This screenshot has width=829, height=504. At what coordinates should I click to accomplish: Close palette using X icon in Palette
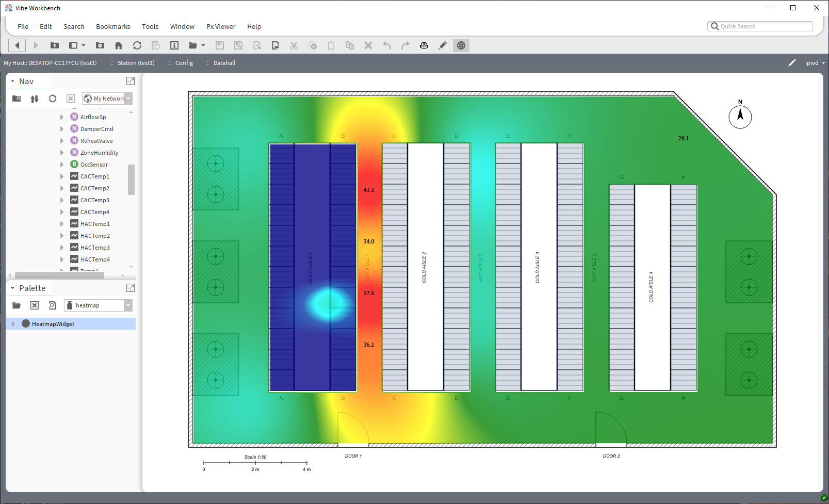click(x=35, y=305)
